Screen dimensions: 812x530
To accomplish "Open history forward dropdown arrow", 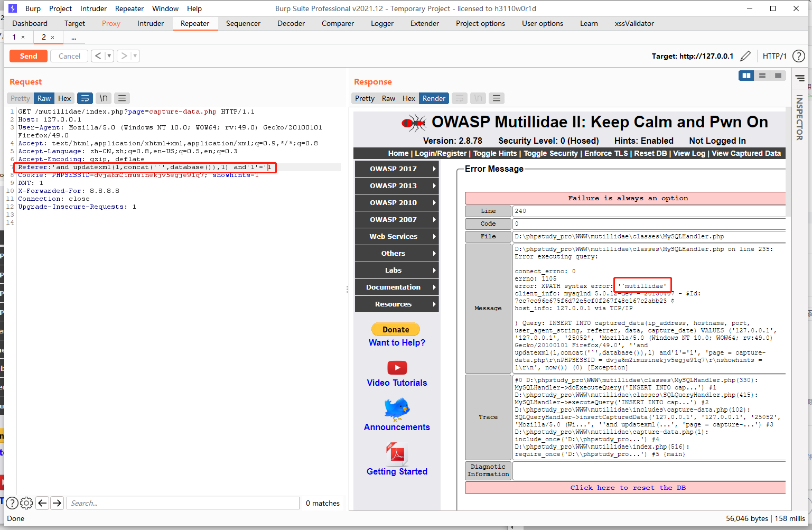I will [x=135, y=56].
